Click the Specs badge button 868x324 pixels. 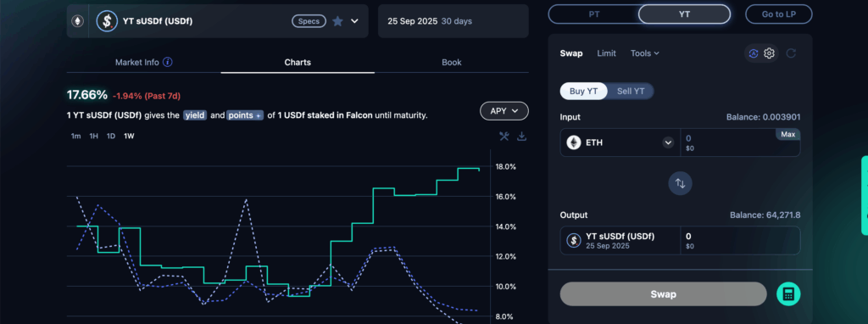(309, 21)
